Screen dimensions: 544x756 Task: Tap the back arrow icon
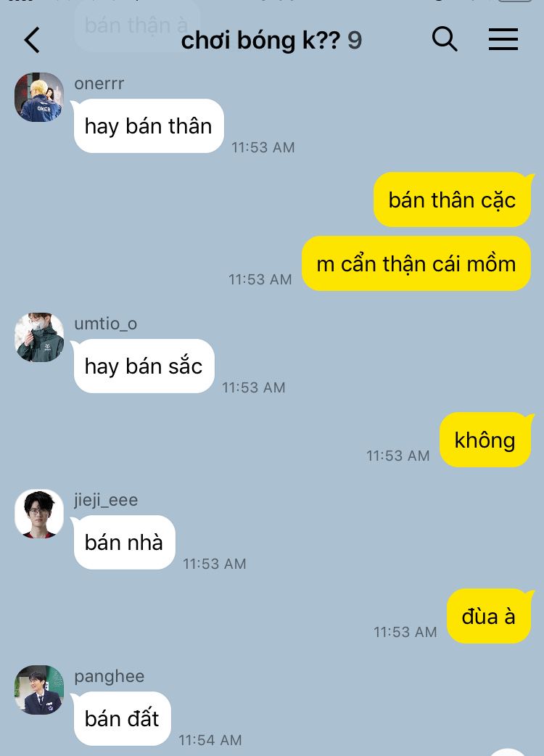pos(32,39)
